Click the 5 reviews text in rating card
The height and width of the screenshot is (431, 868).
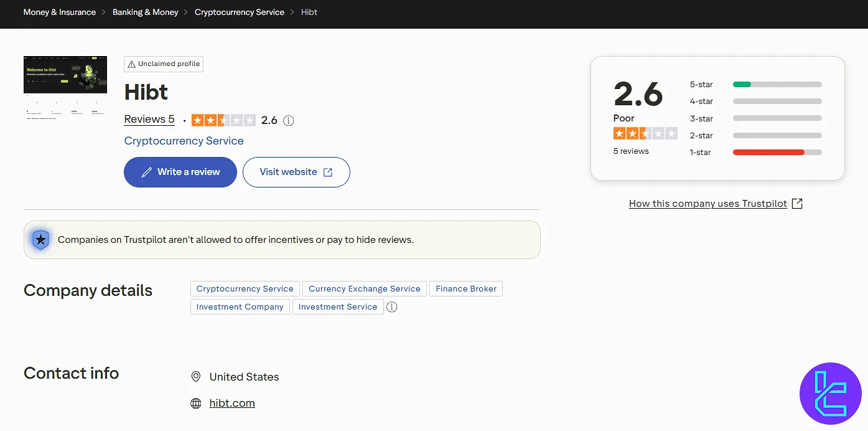point(631,151)
